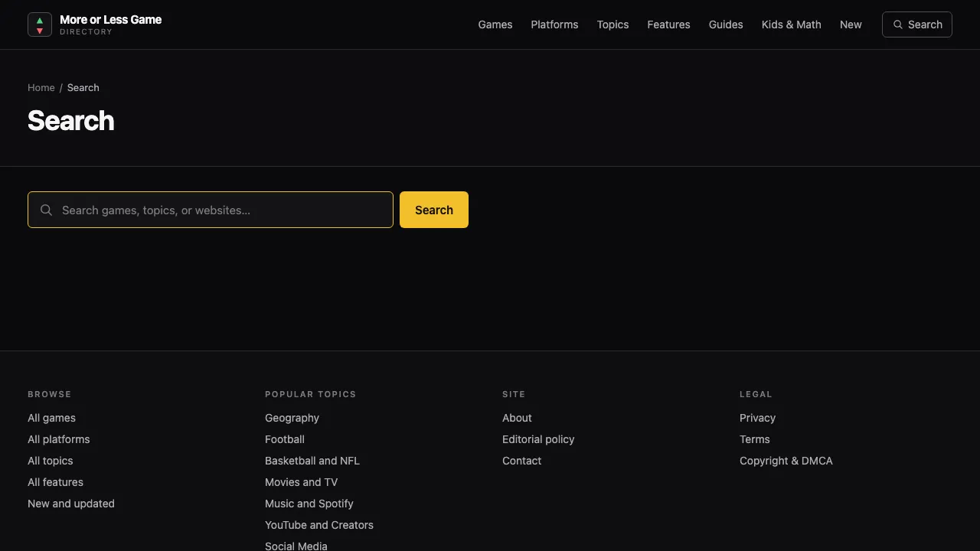Click the SITE footer heading

(x=514, y=394)
